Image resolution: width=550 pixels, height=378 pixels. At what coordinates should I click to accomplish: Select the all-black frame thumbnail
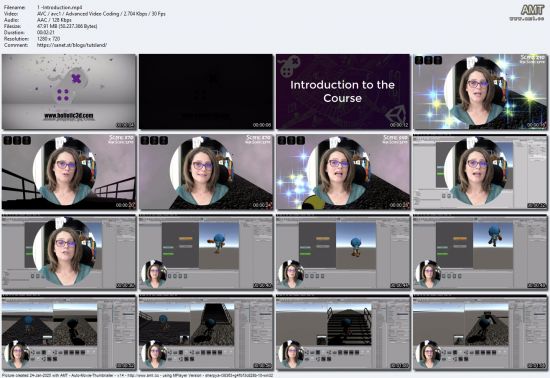[x=206, y=92]
